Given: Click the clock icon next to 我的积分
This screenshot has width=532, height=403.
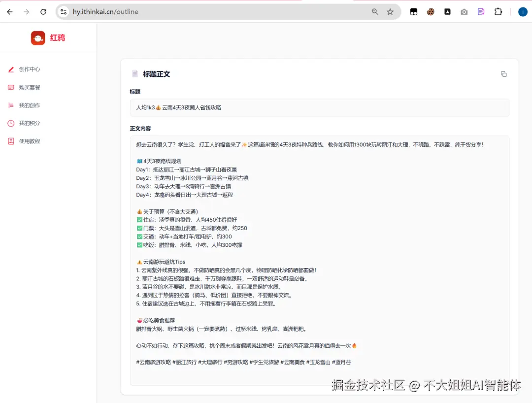Looking at the screenshot, I should (x=11, y=123).
